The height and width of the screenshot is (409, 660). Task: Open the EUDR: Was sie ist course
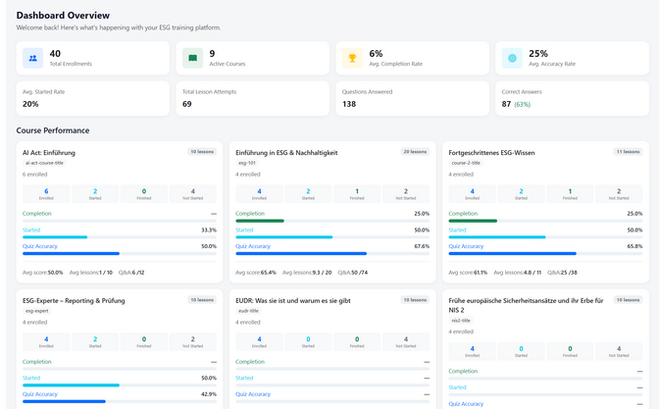[x=293, y=301]
